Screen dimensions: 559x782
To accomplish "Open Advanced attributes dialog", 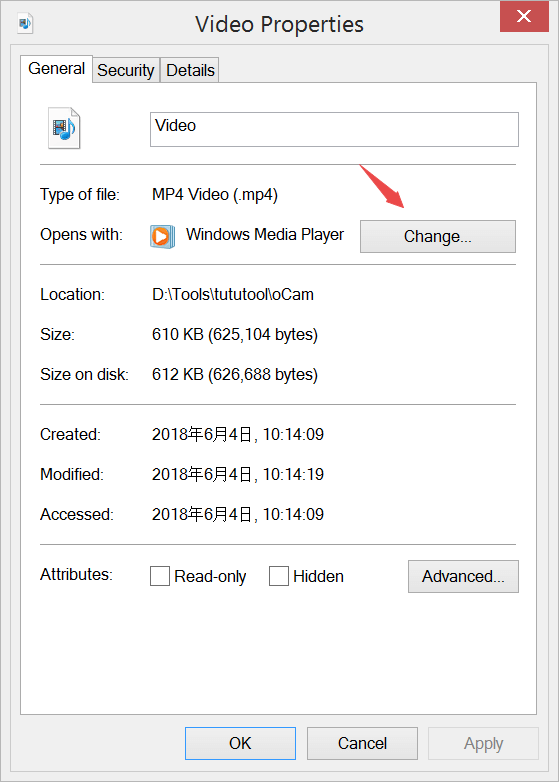I will pos(463,577).
